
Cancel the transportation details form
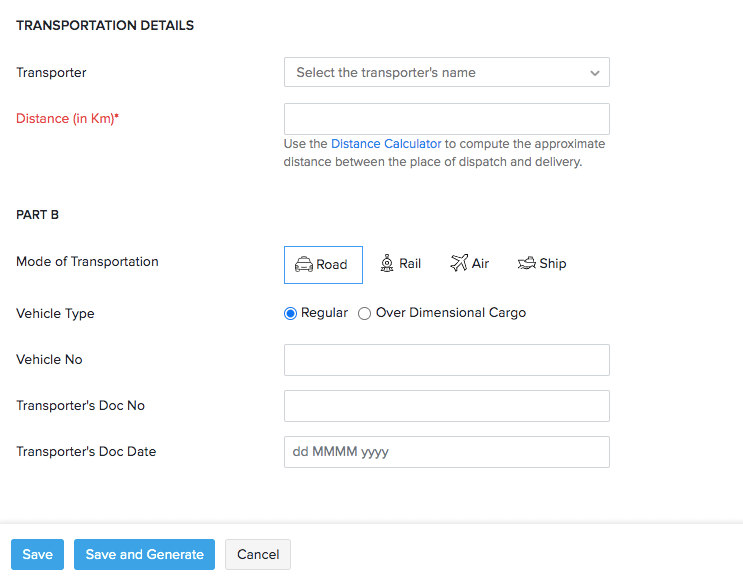pos(258,555)
